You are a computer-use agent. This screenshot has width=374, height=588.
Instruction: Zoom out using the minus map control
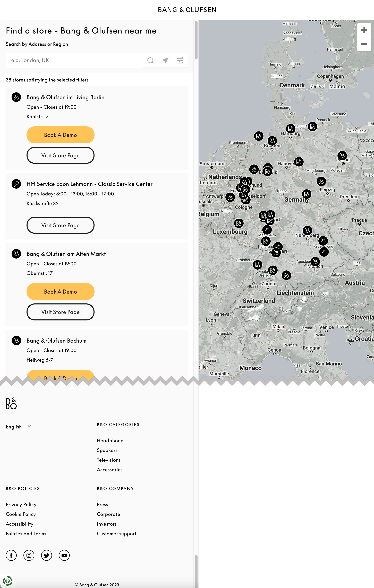click(x=364, y=44)
